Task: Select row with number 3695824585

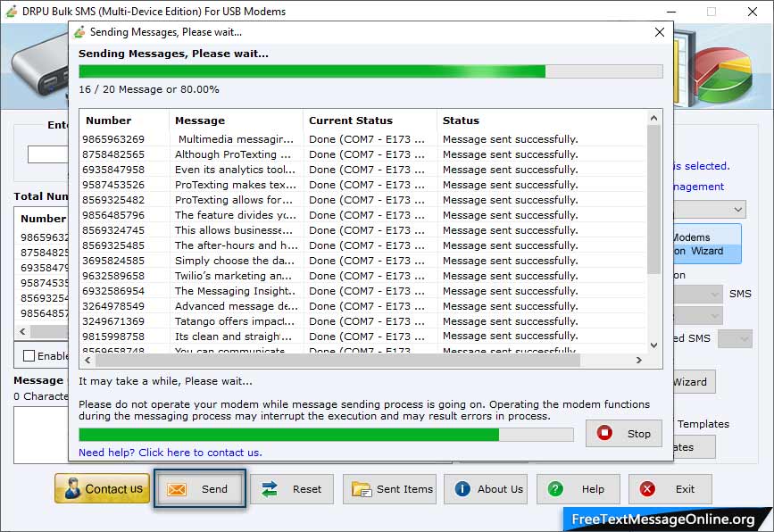Action: 362,261
